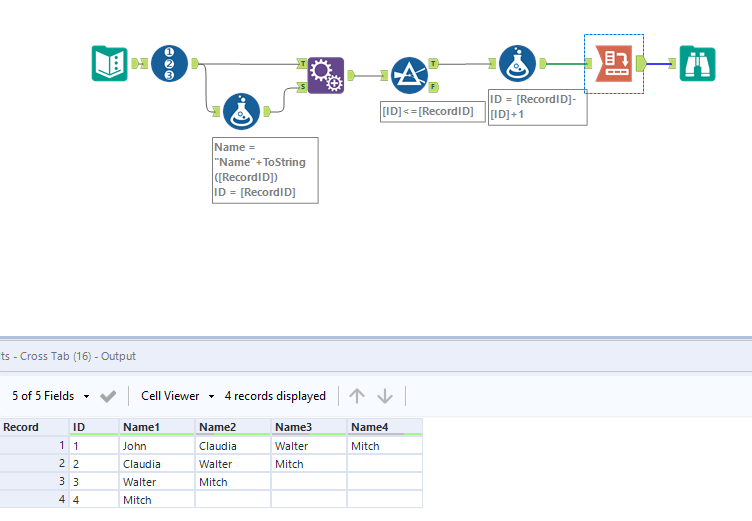
Task: Select the annotation ID = [RecordID]-[ID]+1
Action: click(538, 107)
